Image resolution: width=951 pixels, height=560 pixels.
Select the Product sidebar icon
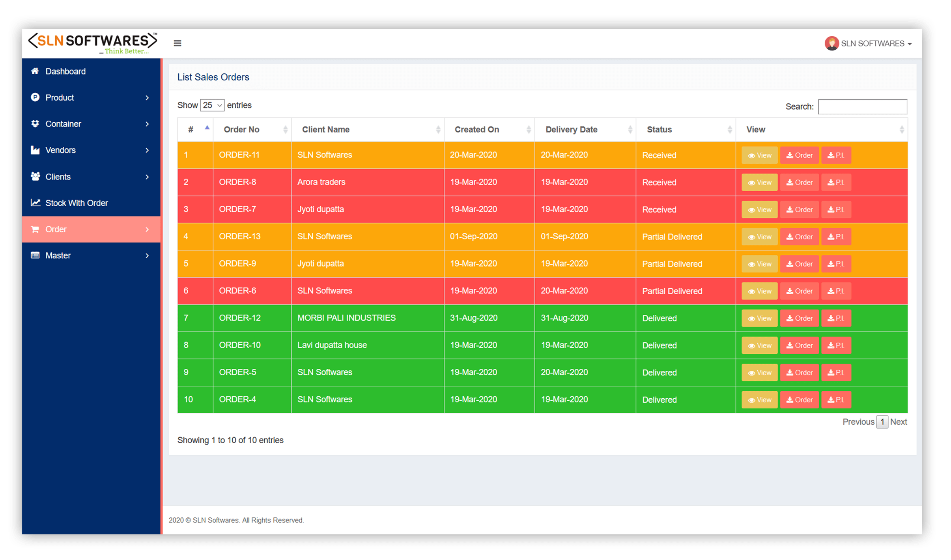click(x=35, y=97)
